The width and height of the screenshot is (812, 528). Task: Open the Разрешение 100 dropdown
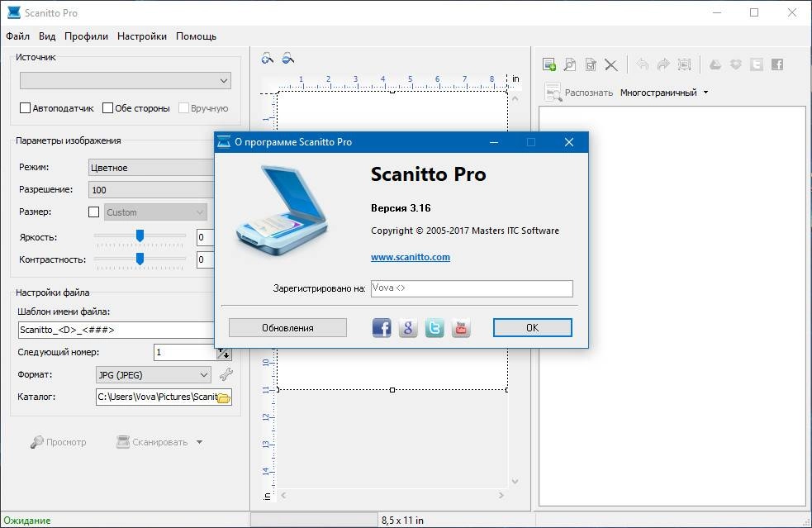151,190
